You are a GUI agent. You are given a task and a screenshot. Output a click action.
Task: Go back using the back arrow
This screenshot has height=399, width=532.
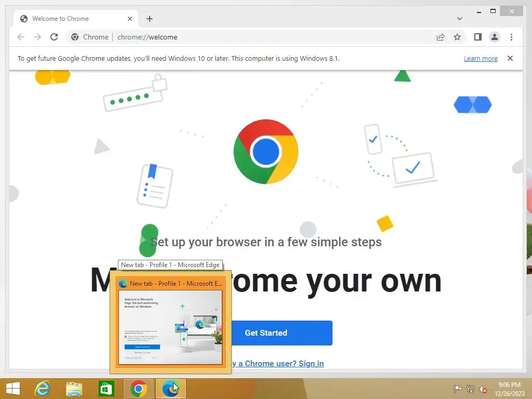coord(21,37)
